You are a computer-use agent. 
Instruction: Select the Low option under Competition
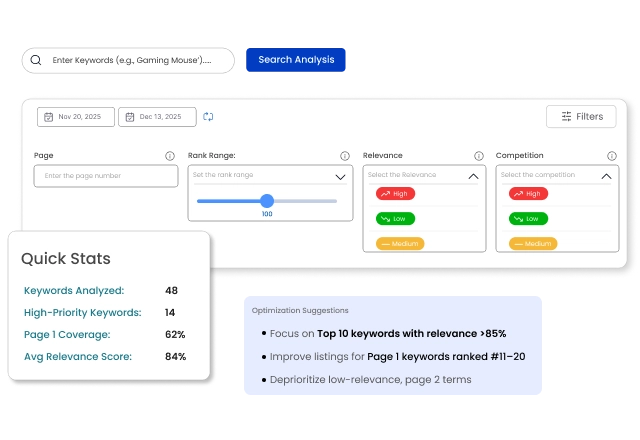[x=528, y=219]
